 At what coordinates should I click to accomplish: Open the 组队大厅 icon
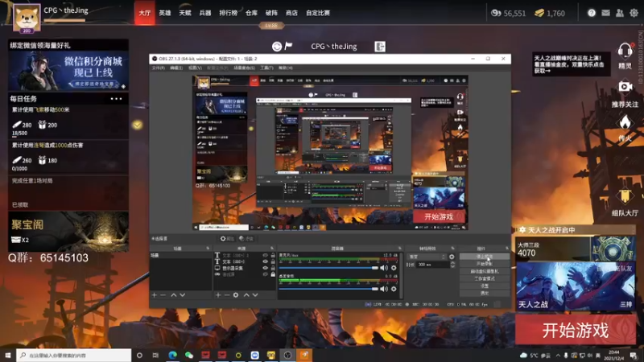pos(625,196)
